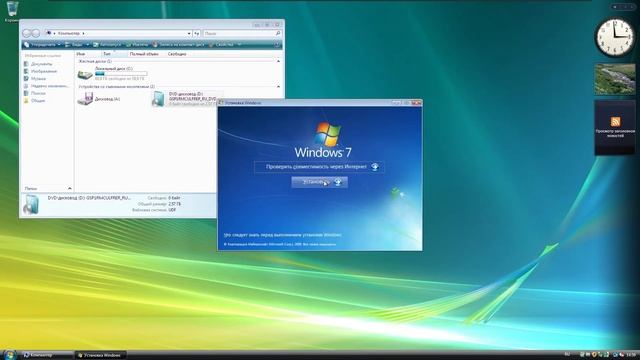The height and width of the screenshot is (360, 640).
Task: Switch to Установка Windows in the taskbar
Action: click(x=100, y=355)
